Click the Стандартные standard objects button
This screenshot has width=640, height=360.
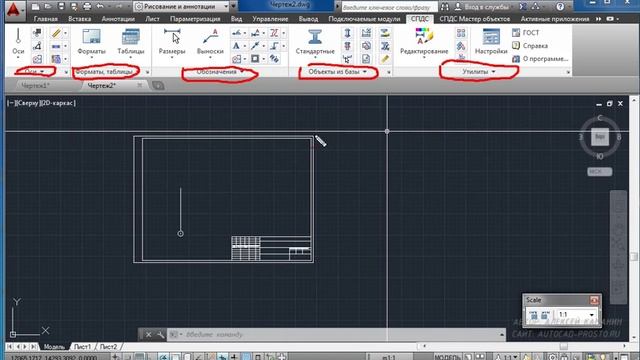tap(315, 42)
